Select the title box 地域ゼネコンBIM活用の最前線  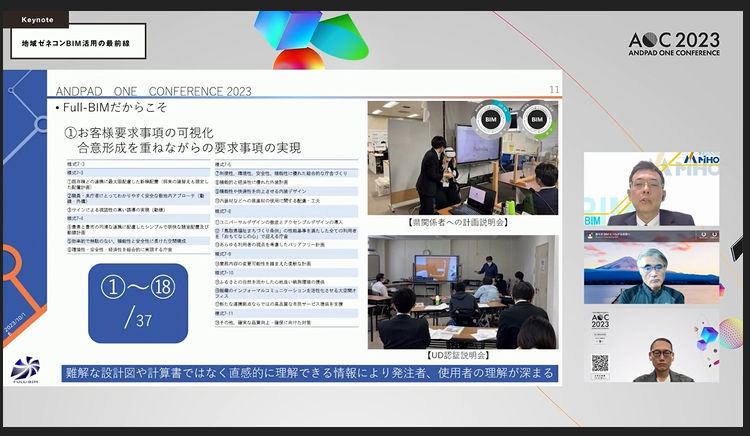pyautogui.click(x=78, y=42)
